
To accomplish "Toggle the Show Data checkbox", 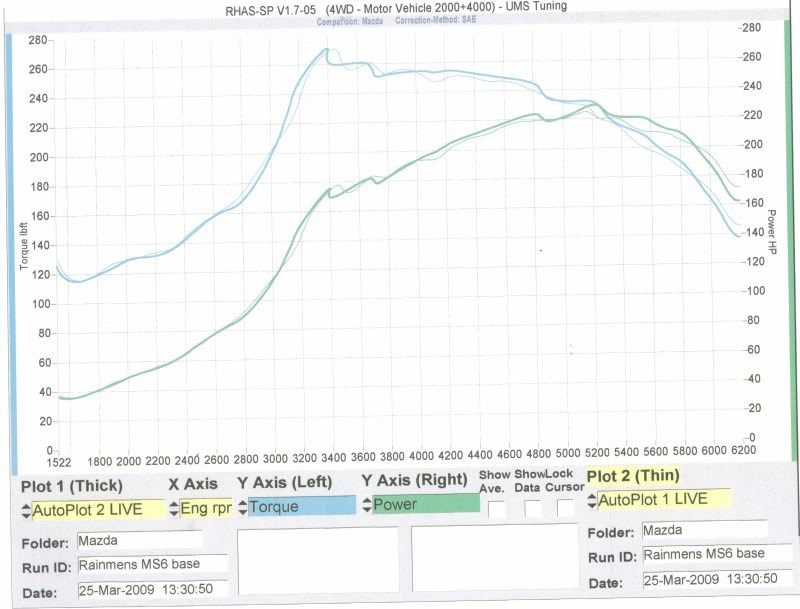I will [x=532, y=508].
